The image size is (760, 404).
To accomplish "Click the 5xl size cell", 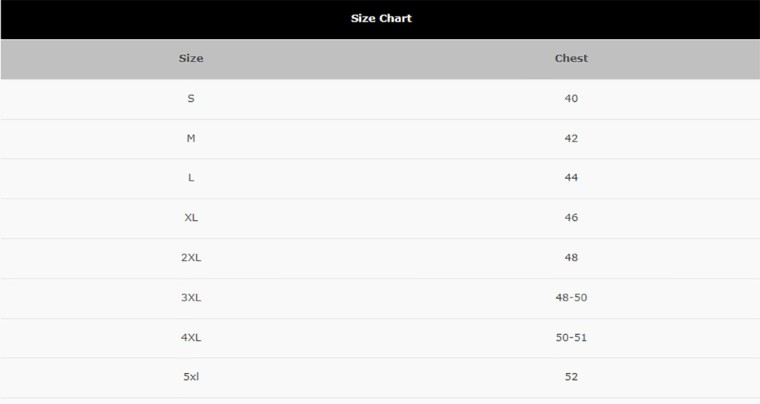I will 191,377.
